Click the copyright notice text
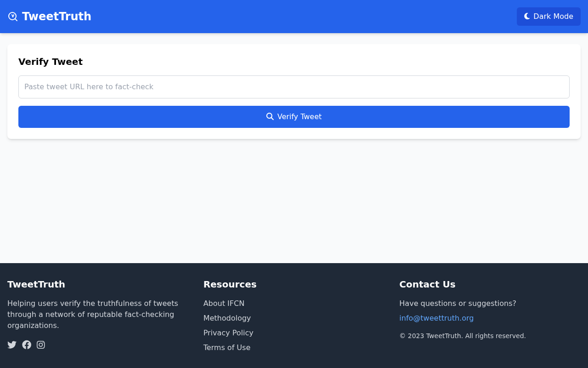Image resolution: width=588 pixels, height=368 pixels. pos(463,335)
